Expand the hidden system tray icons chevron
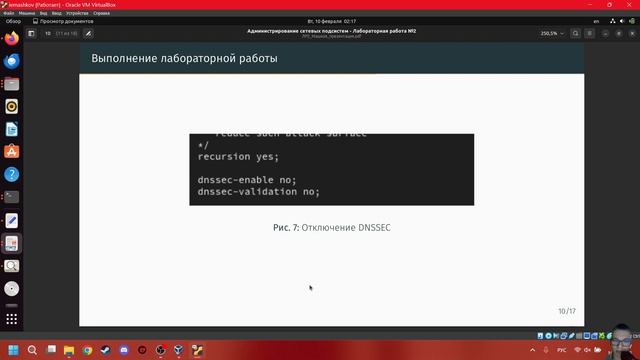Screen dimensions: 640x360 pos(533,350)
